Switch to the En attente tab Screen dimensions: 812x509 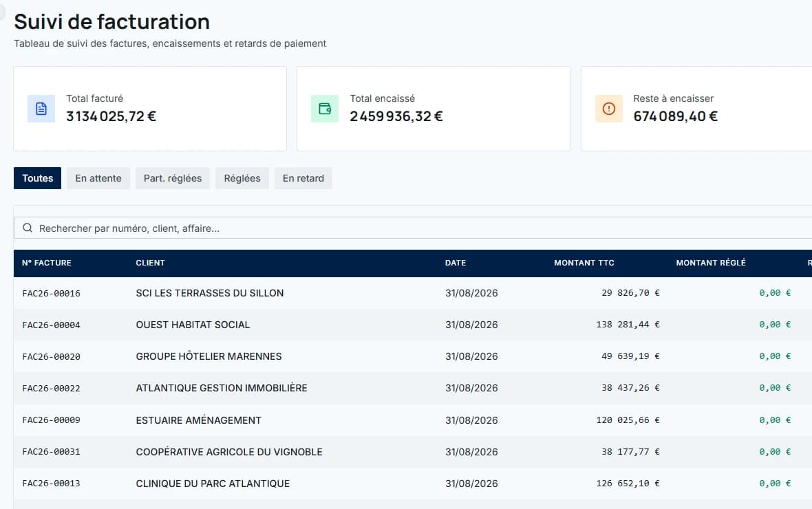click(98, 178)
